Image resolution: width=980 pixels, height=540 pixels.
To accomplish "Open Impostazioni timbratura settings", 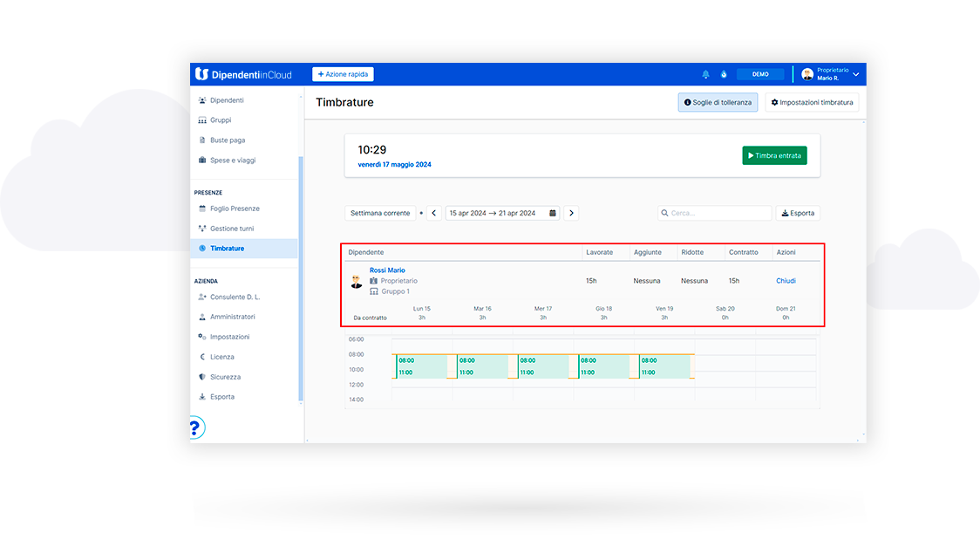I will (812, 102).
